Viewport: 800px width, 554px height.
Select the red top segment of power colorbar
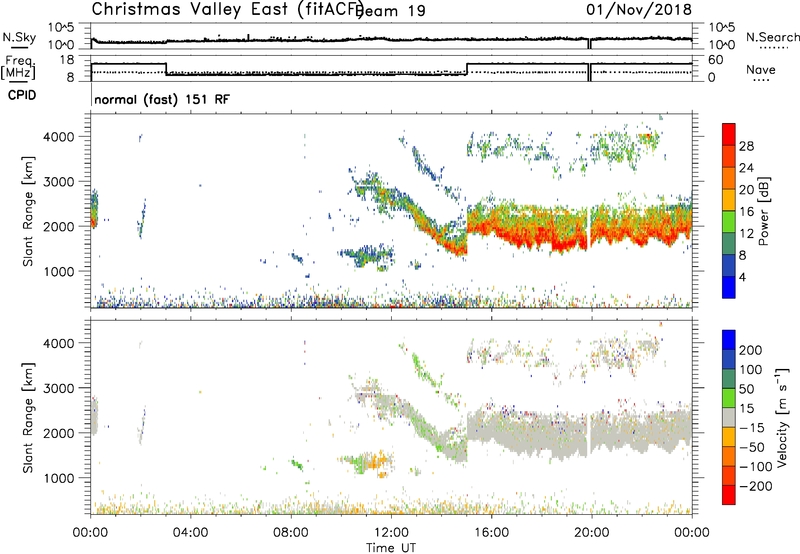[729, 134]
